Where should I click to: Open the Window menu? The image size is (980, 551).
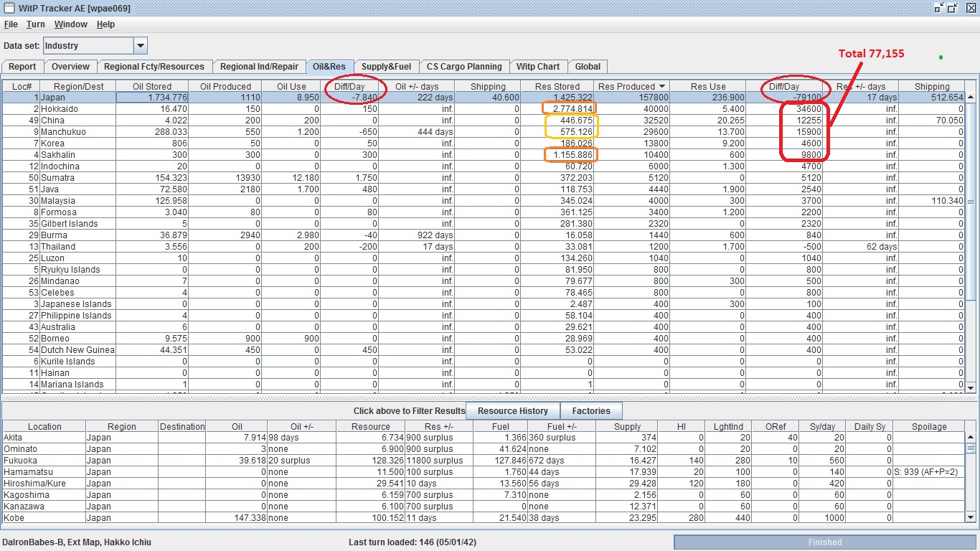(71, 24)
